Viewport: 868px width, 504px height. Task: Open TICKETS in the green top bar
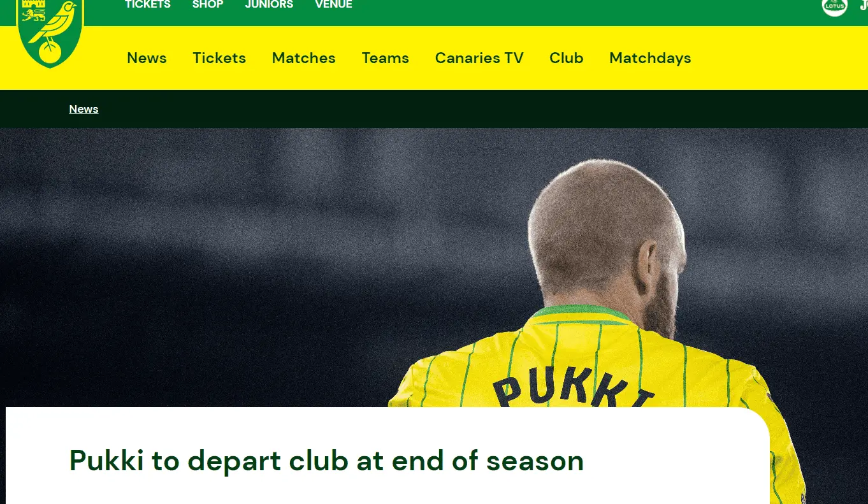(x=148, y=5)
